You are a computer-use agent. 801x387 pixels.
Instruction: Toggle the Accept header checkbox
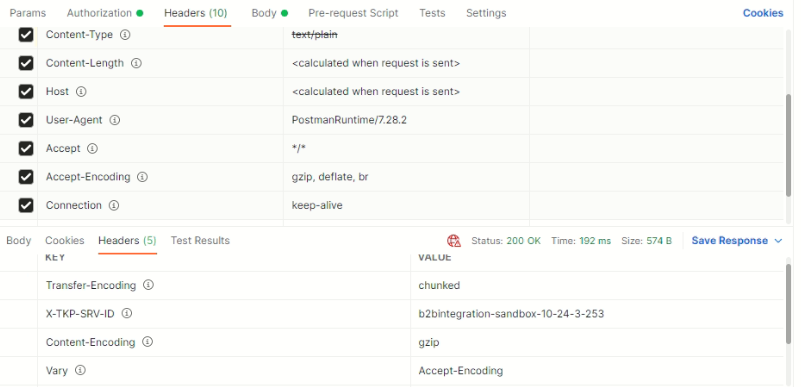[x=26, y=149]
